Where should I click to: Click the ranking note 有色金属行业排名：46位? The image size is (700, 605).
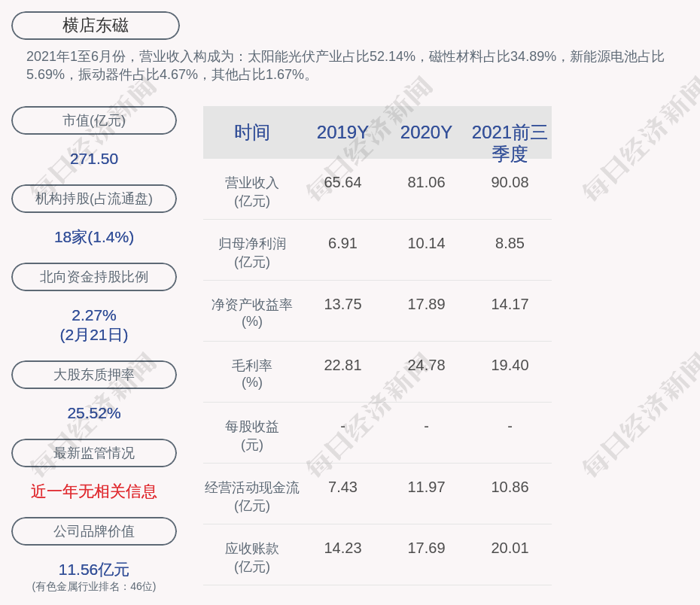pos(94,586)
